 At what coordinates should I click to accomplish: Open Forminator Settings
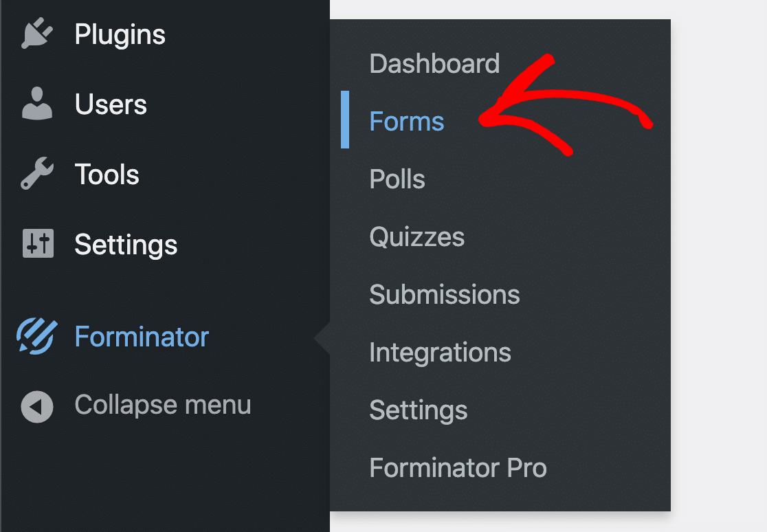point(418,410)
